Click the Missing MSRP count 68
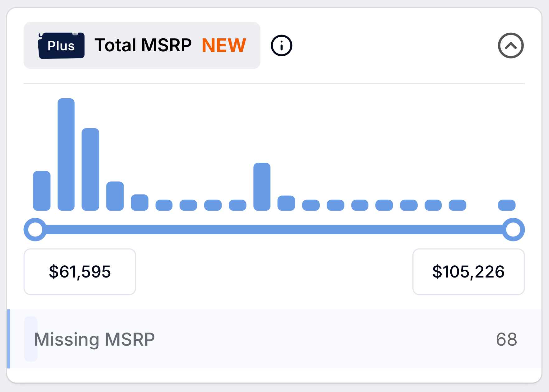The width and height of the screenshot is (549, 392). (506, 339)
